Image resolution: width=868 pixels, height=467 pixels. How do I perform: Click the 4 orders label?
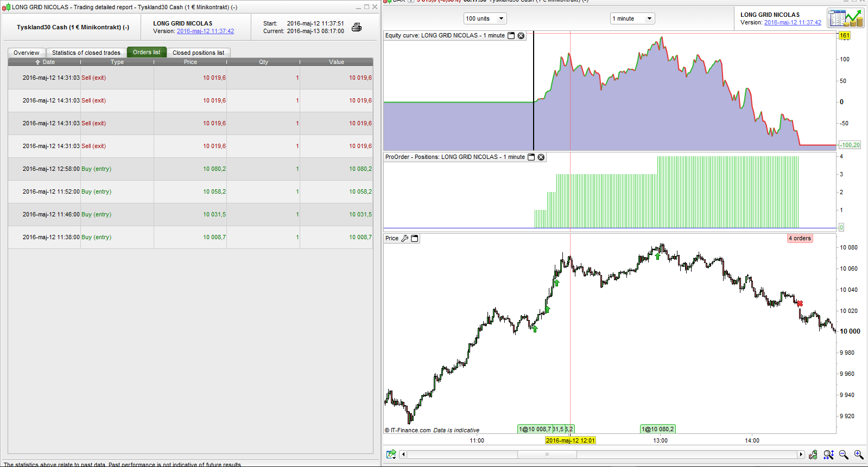click(800, 239)
